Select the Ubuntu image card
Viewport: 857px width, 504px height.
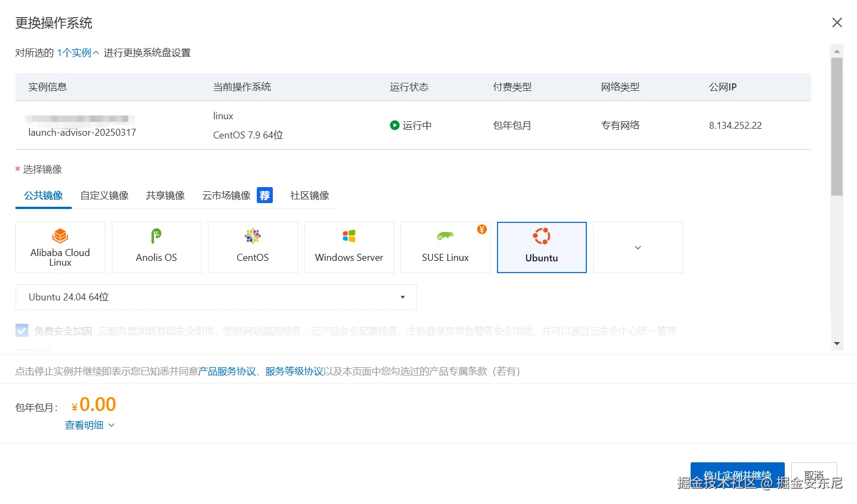click(x=542, y=247)
